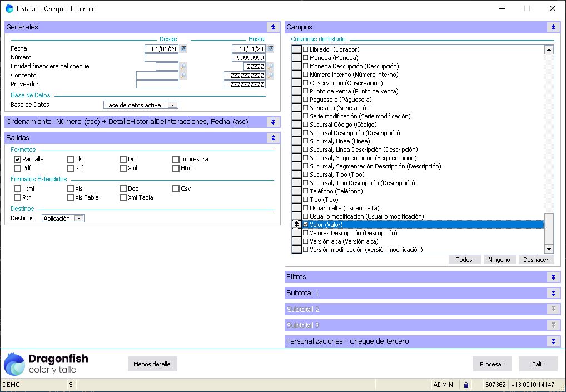Click the Ninguno button
The width and height of the screenshot is (566, 392).
click(x=499, y=260)
